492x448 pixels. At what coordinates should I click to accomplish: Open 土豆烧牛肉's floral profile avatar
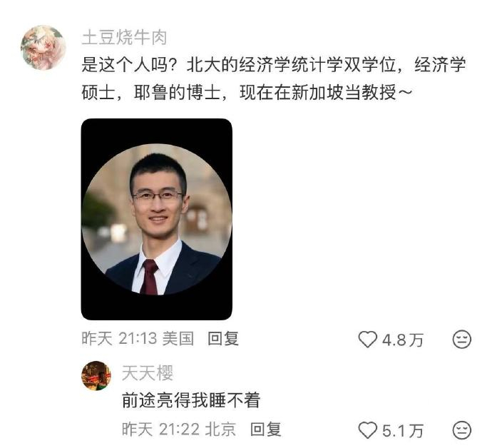(x=43, y=47)
